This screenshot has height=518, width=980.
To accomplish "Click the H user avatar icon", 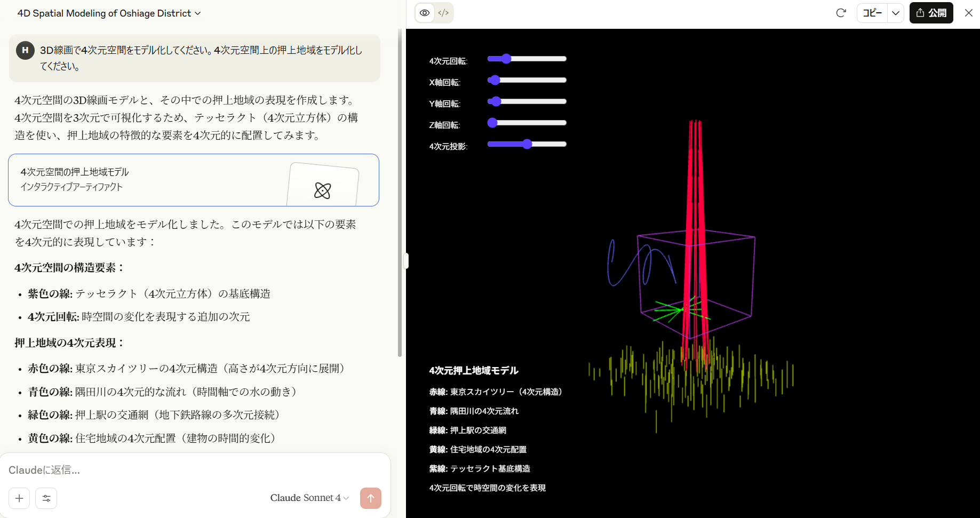I will (25, 50).
